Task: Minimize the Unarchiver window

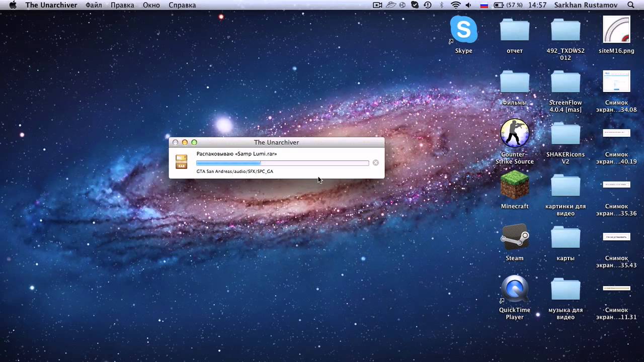Action: [185, 143]
